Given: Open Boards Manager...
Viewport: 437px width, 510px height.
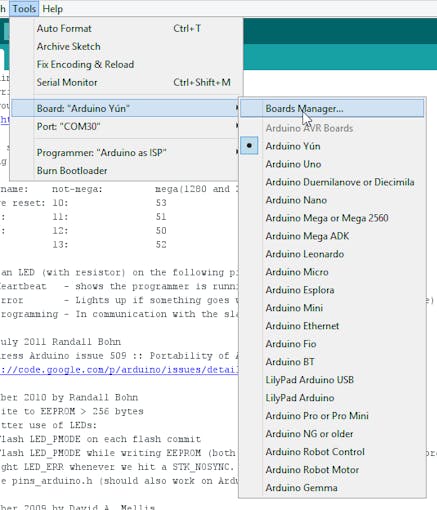Looking at the screenshot, I should [332, 109].
